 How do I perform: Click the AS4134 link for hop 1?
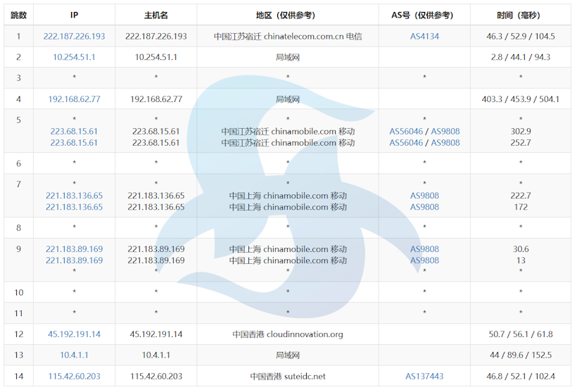424,36
